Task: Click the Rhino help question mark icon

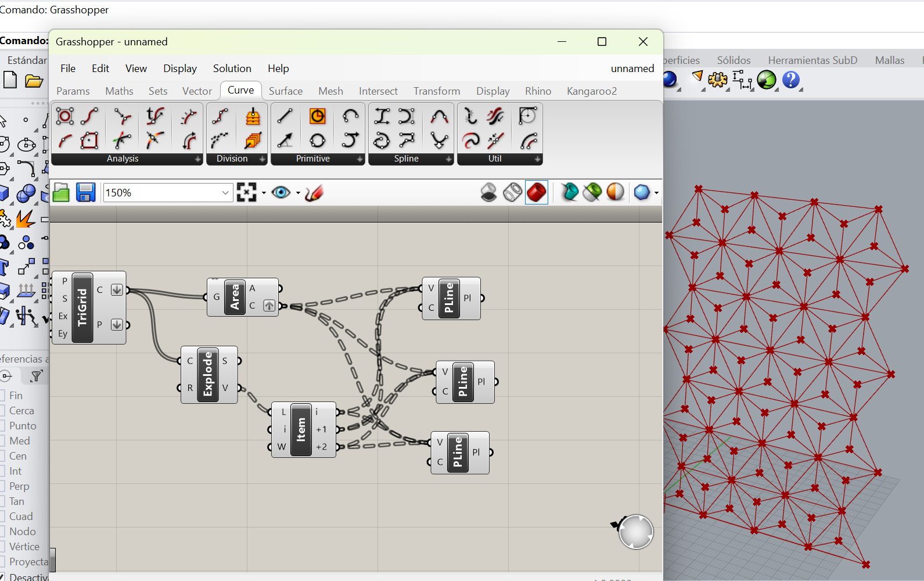Action: point(790,80)
